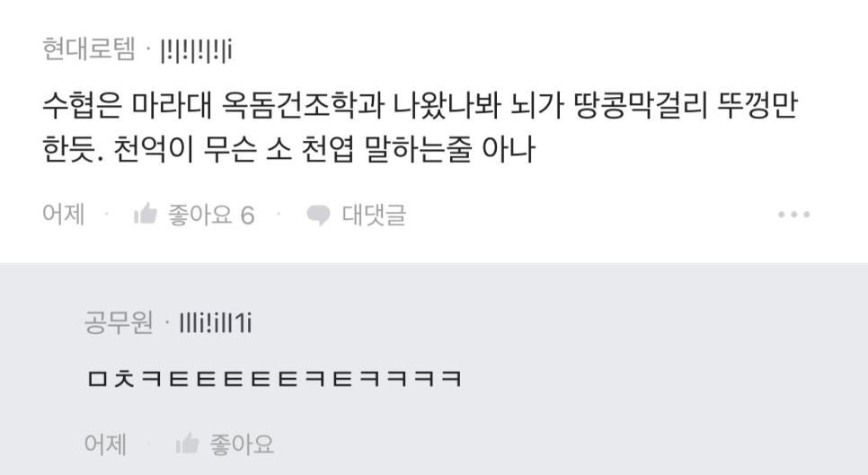Click the user ID next to 현대로템

point(196,50)
